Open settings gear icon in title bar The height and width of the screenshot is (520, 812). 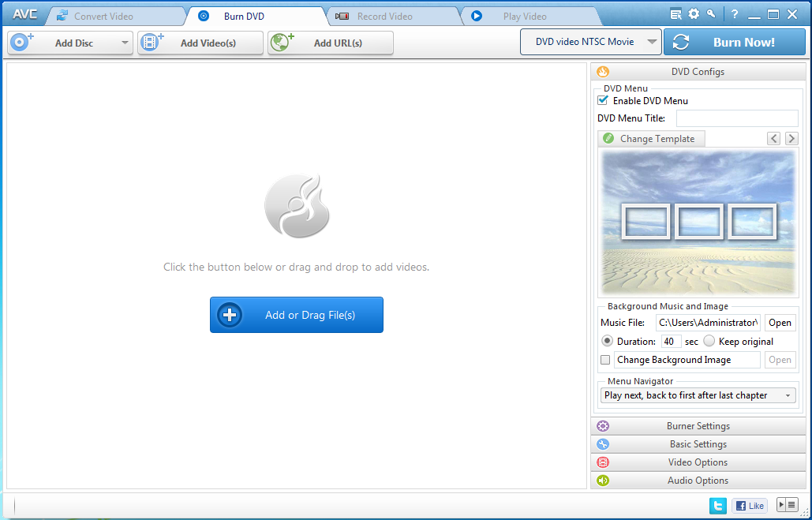[694, 14]
